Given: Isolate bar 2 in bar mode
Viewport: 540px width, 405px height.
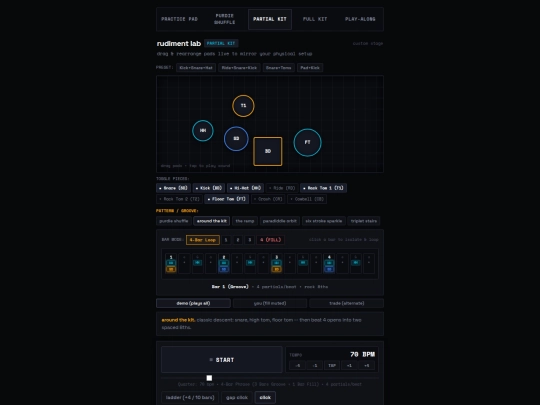Looking at the screenshot, I should coord(238,240).
